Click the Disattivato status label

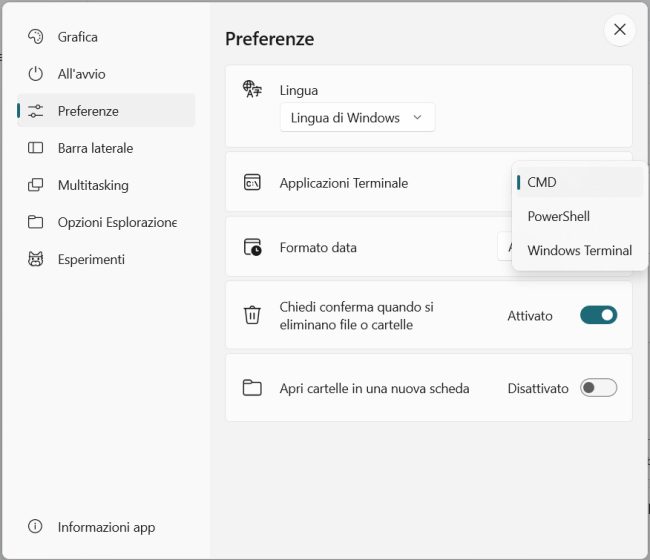pos(538,388)
